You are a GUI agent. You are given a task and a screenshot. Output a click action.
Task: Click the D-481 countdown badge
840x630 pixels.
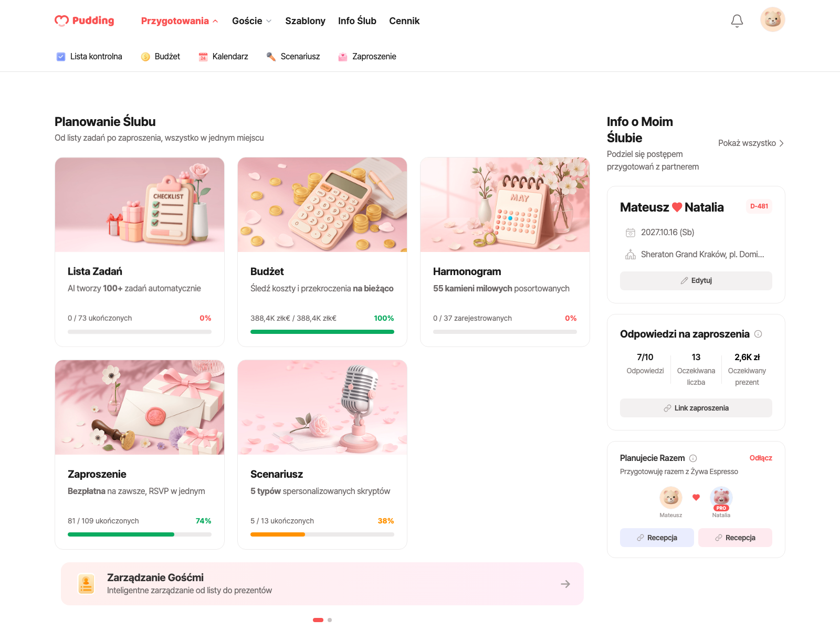click(759, 206)
